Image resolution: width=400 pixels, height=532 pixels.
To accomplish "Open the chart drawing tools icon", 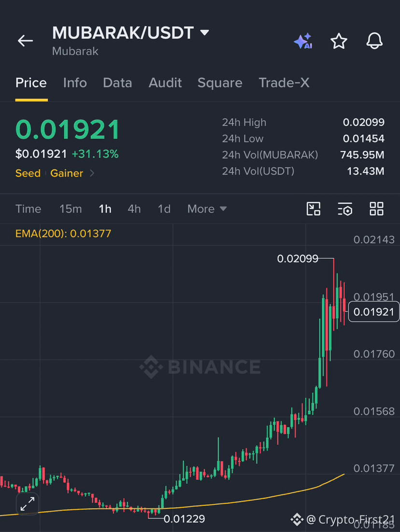I will [314, 209].
